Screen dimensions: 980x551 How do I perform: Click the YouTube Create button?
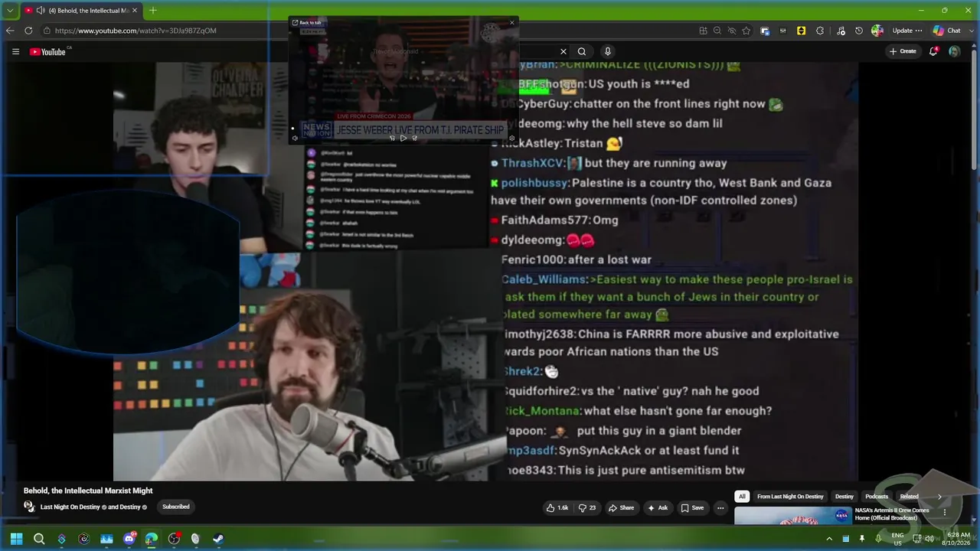tap(903, 51)
